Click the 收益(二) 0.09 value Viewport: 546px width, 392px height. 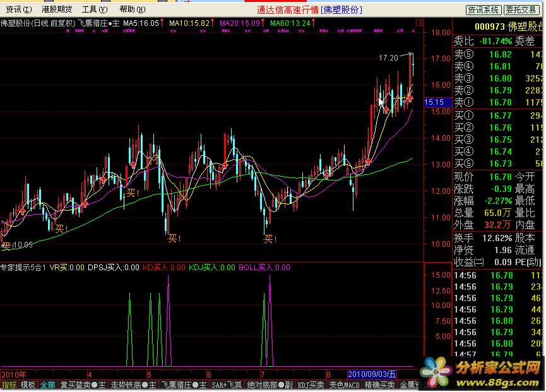point(503,262)
